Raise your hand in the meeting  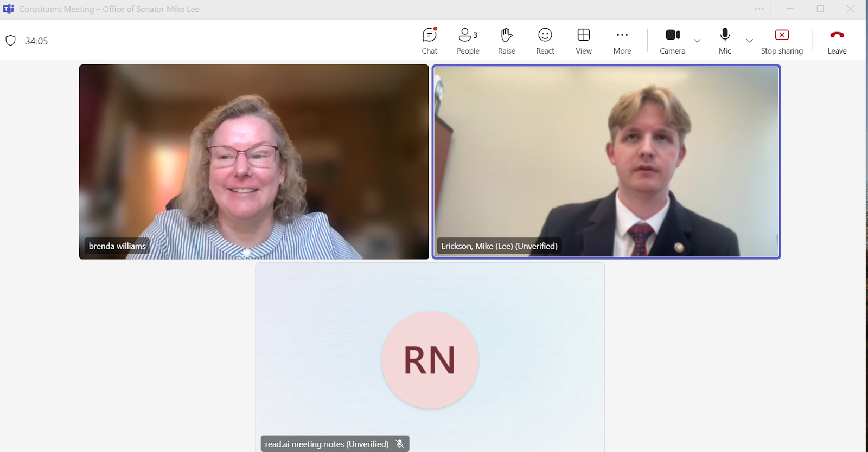tap(506, 41)
